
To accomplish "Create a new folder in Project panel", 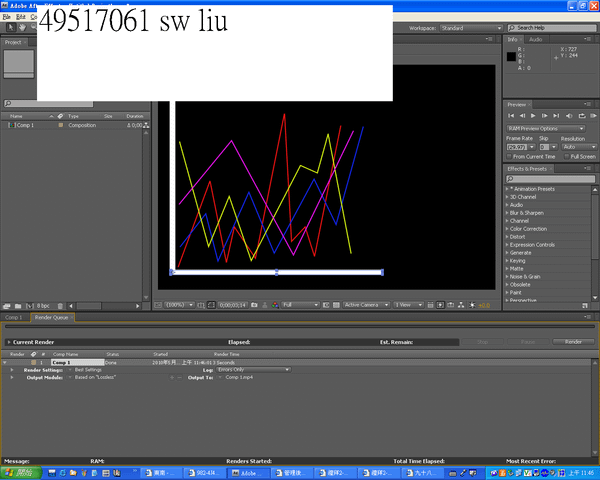I will click(x=18, y=306).
